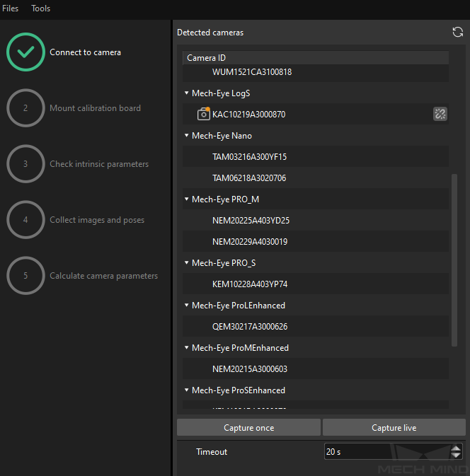Go to step 3 Check intrinsic parameters

click(x=25, y=164)
